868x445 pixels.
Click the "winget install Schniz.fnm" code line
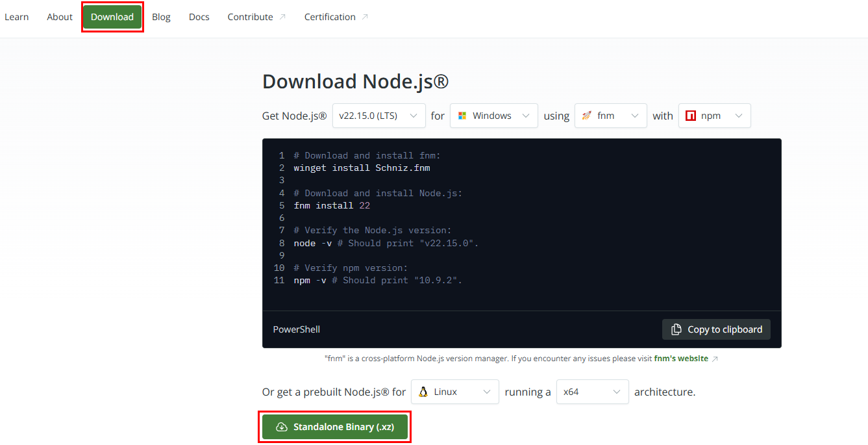click(x=362, y=168)
